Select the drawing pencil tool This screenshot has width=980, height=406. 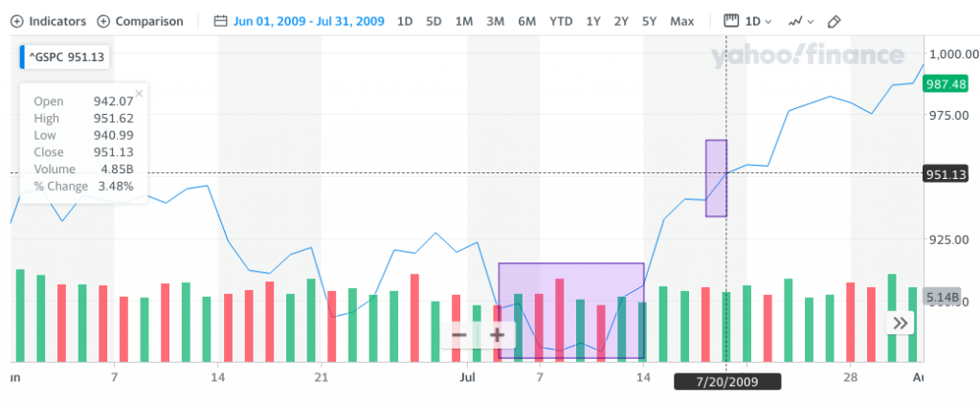tap(834, 21)
